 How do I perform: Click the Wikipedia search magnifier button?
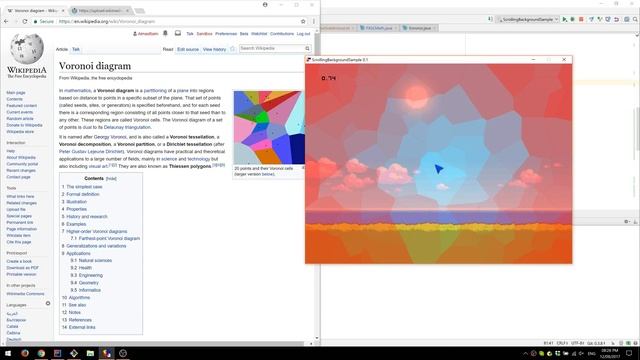pos(307,49)
